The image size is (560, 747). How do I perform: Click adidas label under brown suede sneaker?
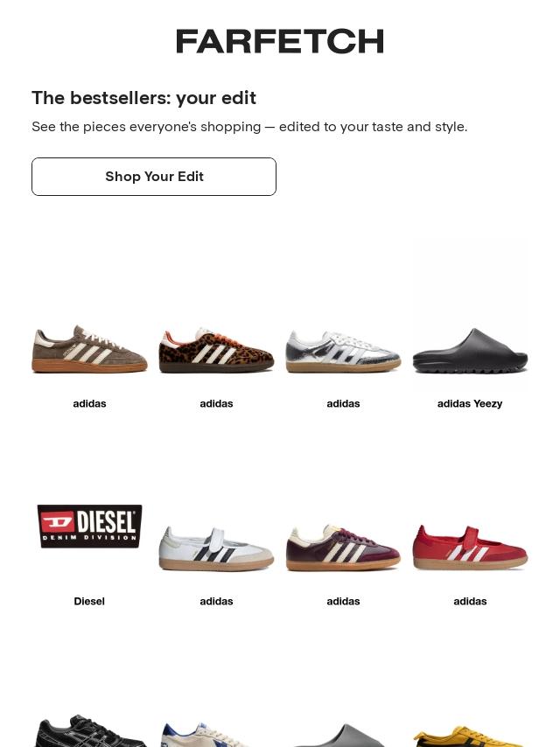click(x=89, y=403)
